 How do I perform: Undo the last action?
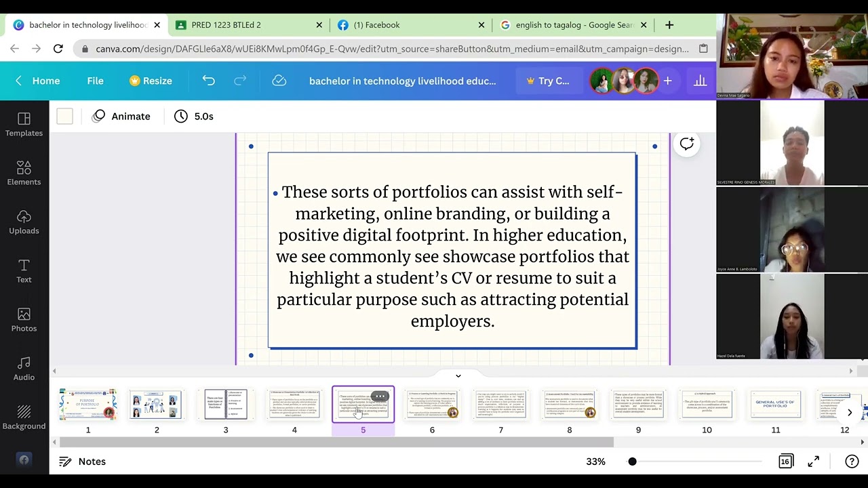(x=208, y=81)
